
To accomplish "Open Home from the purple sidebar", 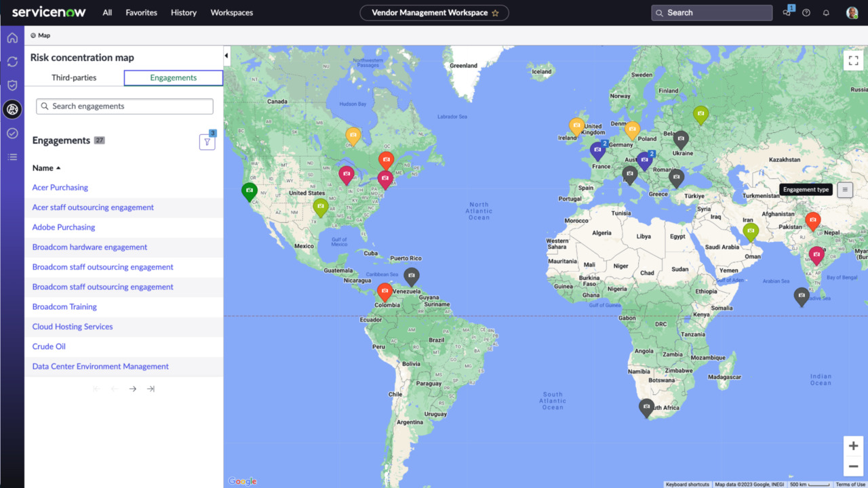I will click(12, 38).
